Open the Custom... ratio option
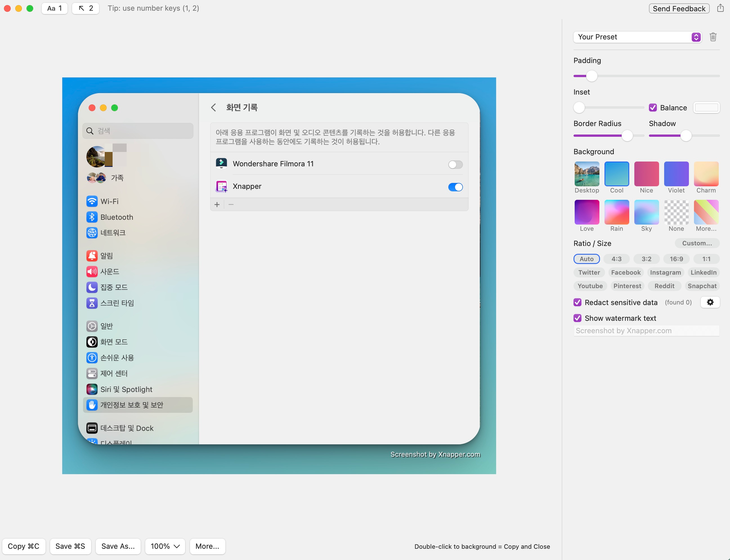Viewport: 730px width, 560px height. [x=697, y=243]
